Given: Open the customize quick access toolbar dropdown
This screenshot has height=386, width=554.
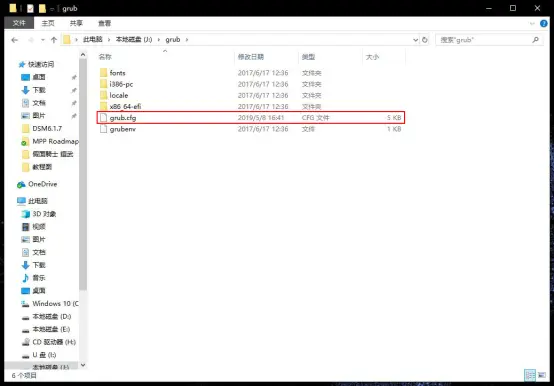Looking at the screenshot, I should coord(52,8).
